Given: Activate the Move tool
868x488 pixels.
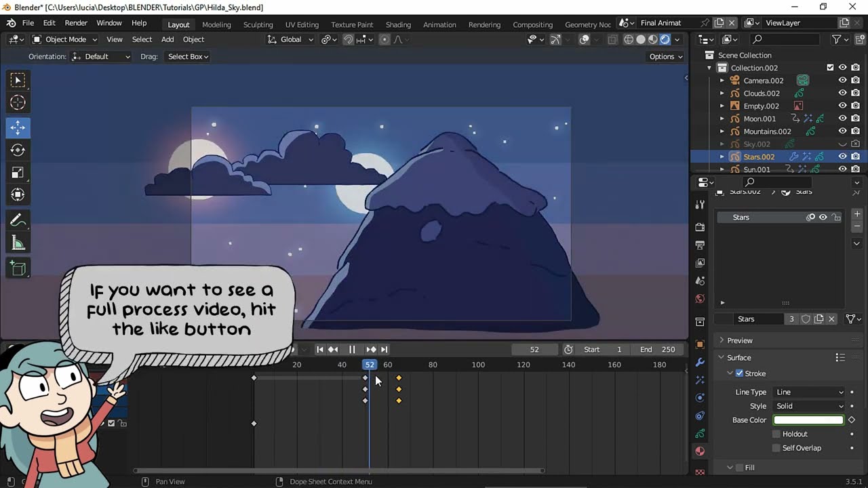Looking at the screenshot, I should point(18,127).
